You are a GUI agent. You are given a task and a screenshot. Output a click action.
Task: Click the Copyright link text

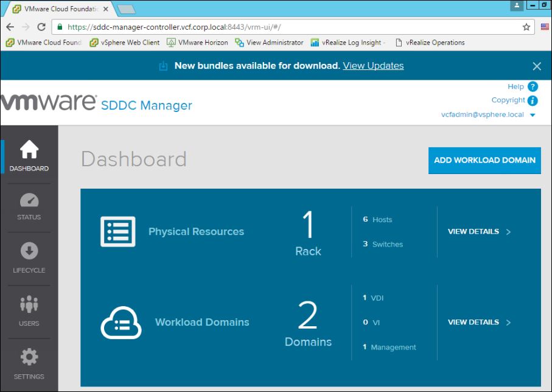[x=508, y=100]
